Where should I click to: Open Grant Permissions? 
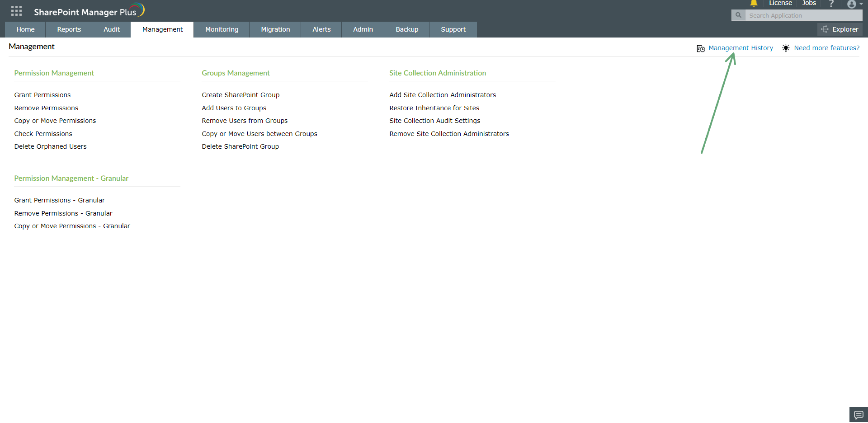point(42,95)
